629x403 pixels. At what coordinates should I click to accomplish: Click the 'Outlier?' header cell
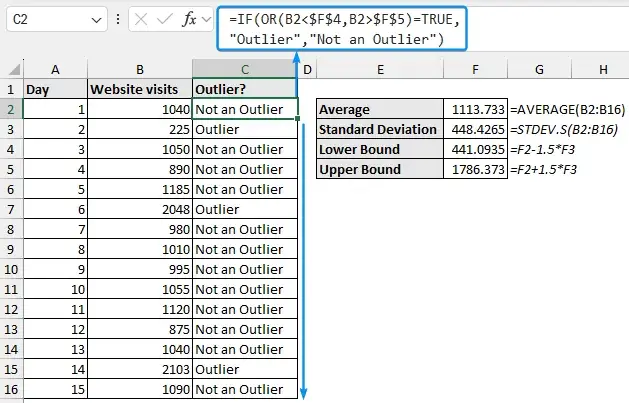(x=245, y=89)
